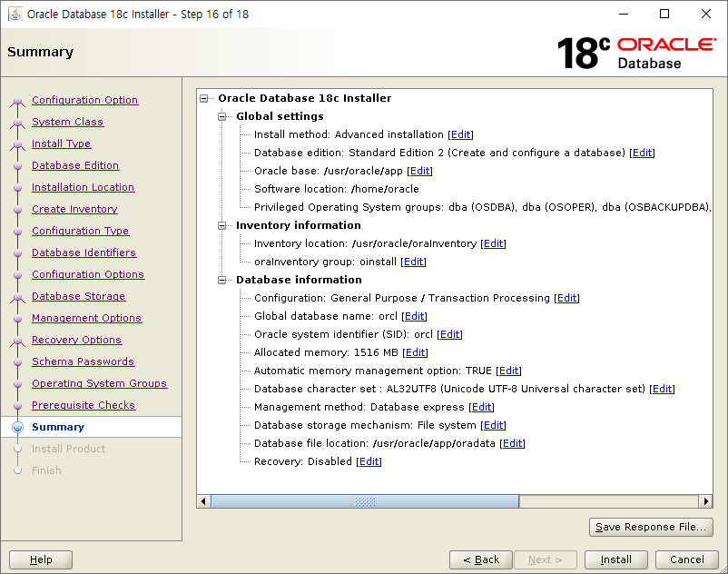This screenshot has width=728, height=574.
Task: Edit the Recovery setting
Action: click(x=369, y=461)
